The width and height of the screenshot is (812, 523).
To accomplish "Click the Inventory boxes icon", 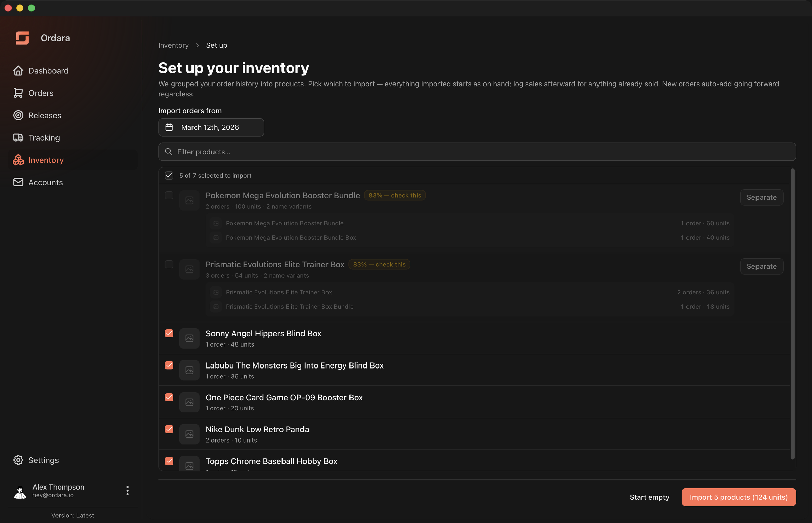I will tap(18, 160).
